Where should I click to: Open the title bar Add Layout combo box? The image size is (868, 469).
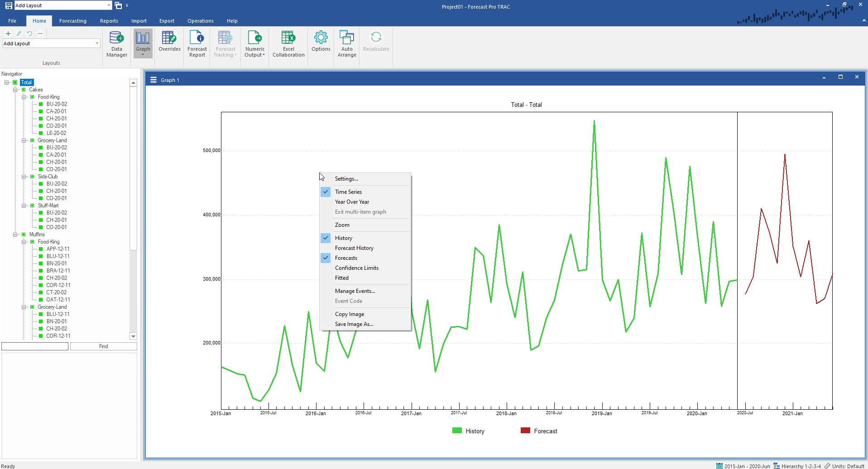coord(109,5)
